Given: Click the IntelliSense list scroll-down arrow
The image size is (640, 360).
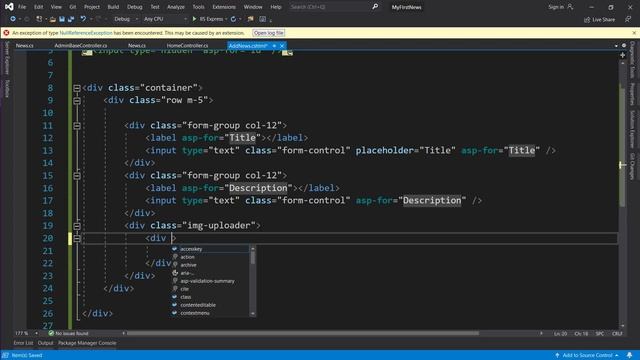Looking at the screenshot, I should (253, 313).
